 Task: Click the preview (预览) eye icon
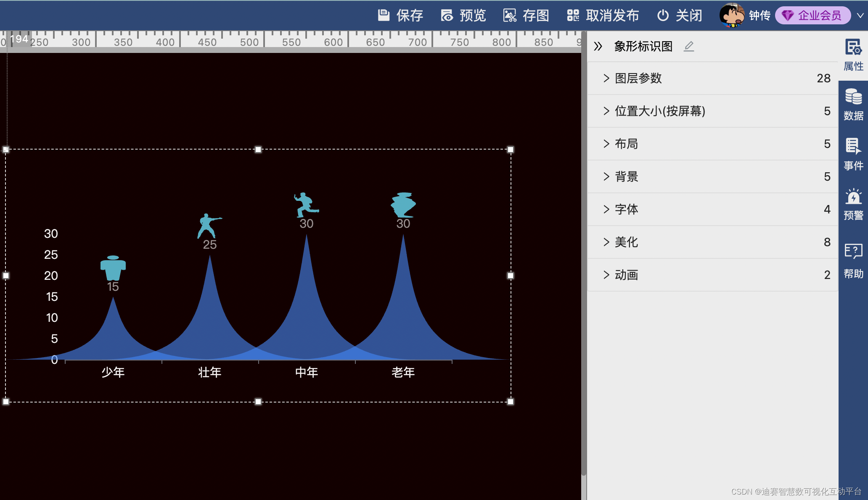[x=447, y=16]
